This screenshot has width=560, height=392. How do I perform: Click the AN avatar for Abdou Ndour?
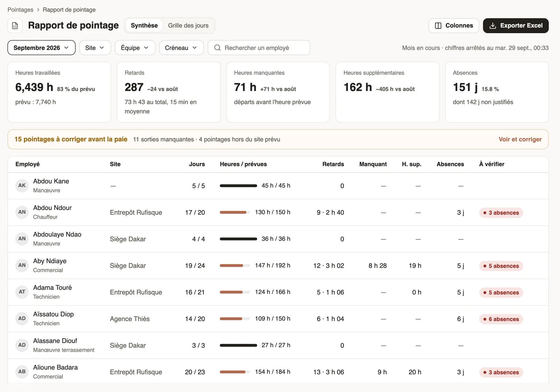(22, 212)
